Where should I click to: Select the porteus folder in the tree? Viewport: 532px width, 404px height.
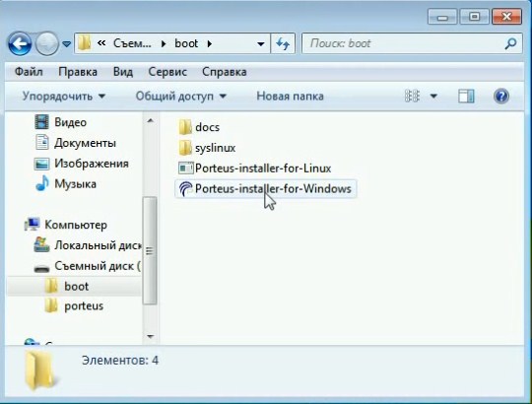point(84,306)
